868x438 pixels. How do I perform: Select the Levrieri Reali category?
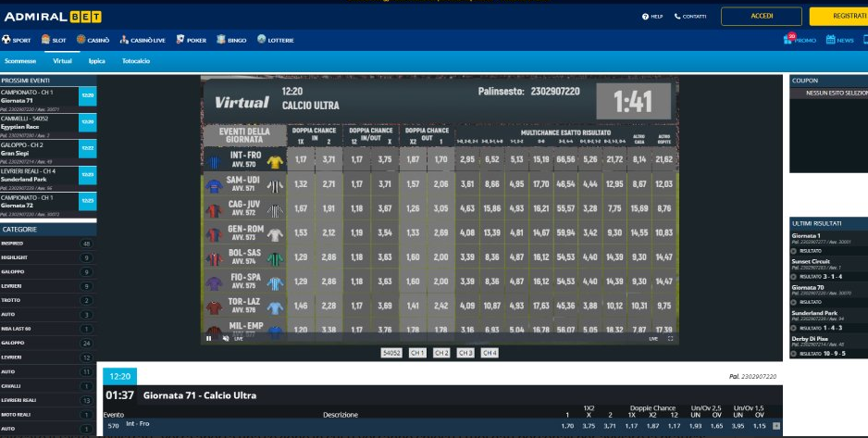(x=48, y=400)
